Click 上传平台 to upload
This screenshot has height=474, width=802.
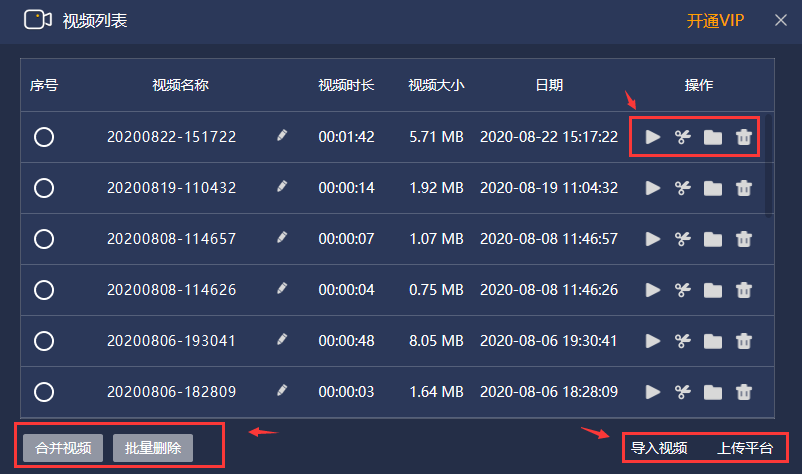coord(745,448)
